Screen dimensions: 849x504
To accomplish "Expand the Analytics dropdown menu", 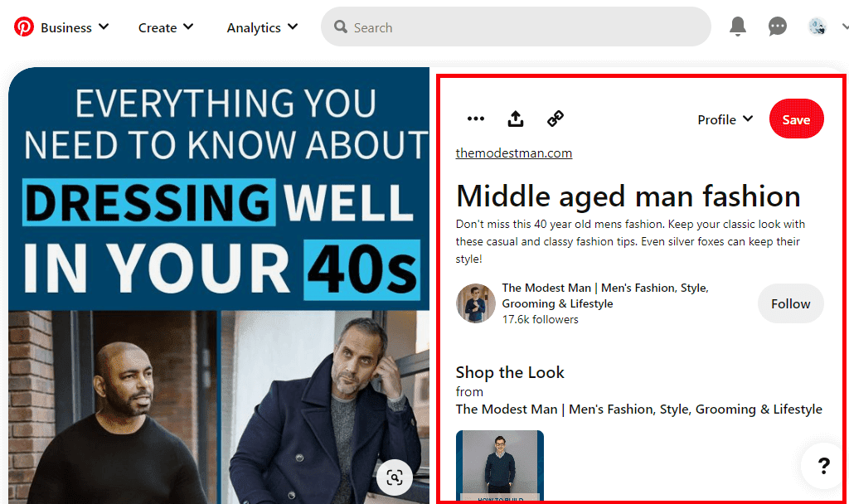I will pos(262,27).
